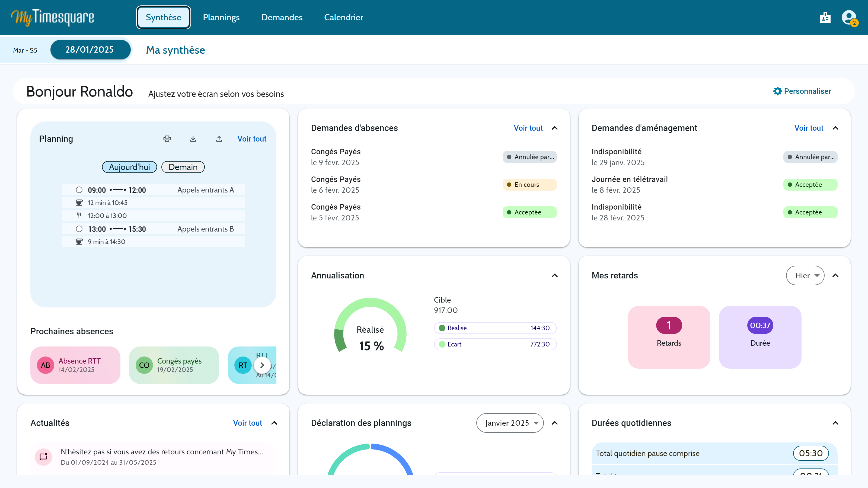Toggle planning view to Demain
Viewport: 868px width, 488px height.
[183, 167]
